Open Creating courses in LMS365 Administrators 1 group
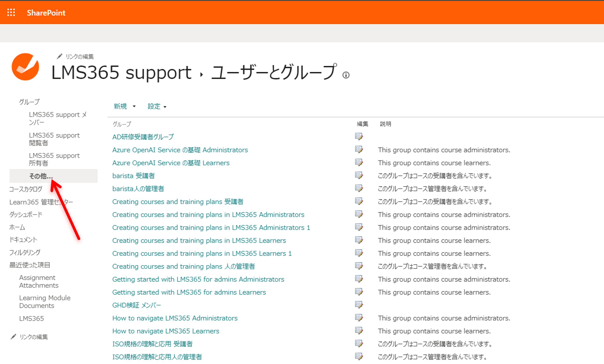 pyautogui.click(x=211, y=227)
